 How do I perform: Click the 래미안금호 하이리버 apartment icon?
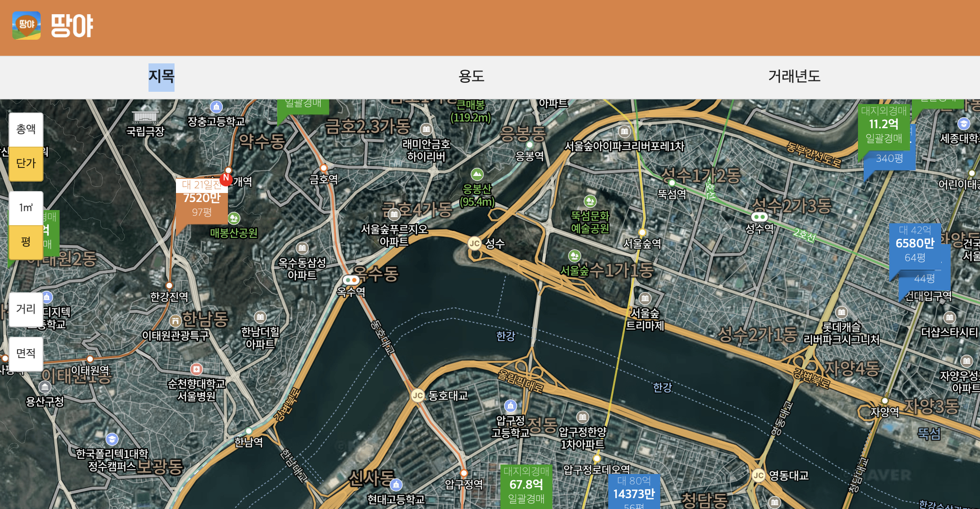click(426, 129)
